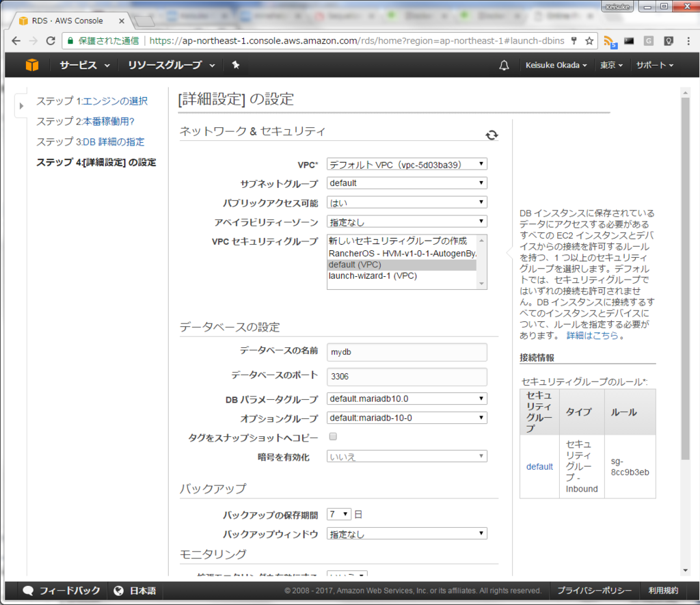
Task: Open the enable encryption dropdown
Action: [407, 457]
